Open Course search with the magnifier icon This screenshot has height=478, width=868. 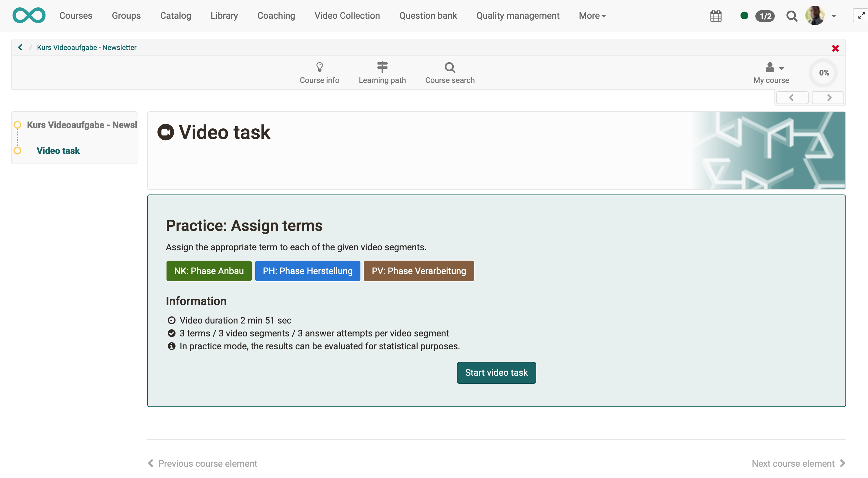pos(450,72)
